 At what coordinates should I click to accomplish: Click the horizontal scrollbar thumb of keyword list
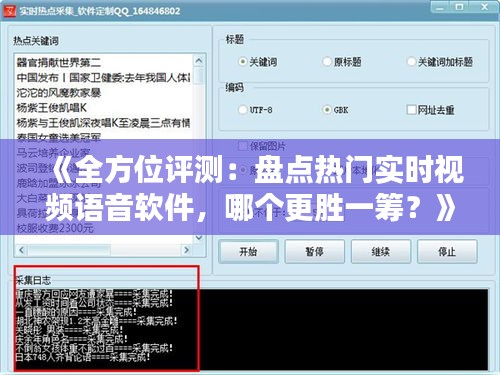coord(69,250)
